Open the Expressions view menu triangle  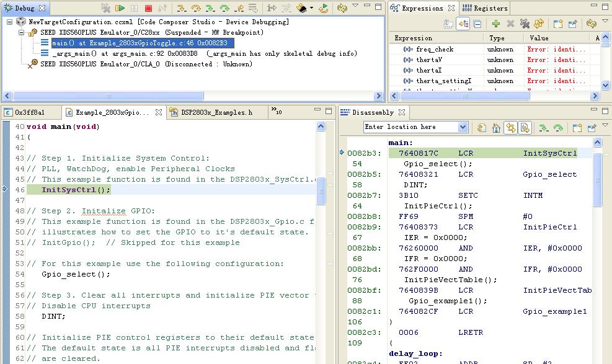605,22
